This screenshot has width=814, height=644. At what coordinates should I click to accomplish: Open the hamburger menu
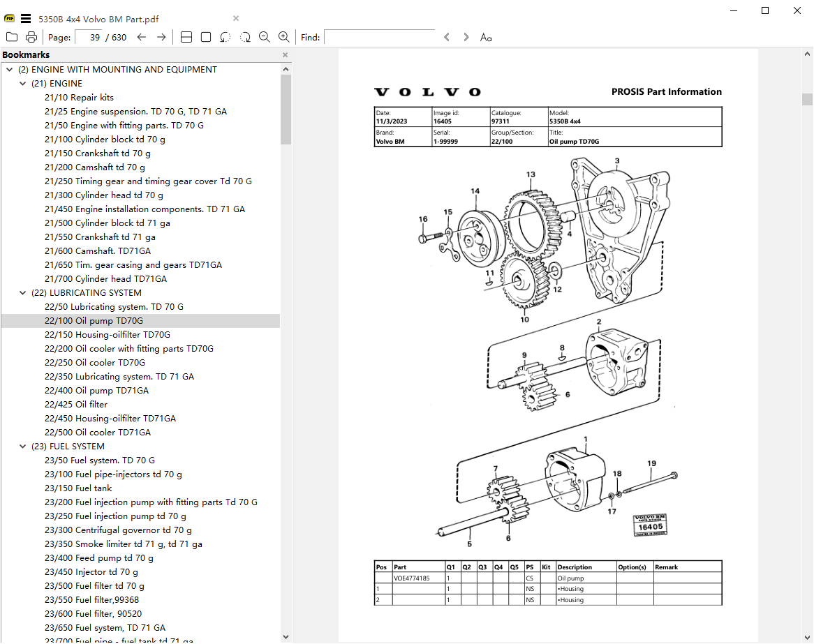(25, 19)
